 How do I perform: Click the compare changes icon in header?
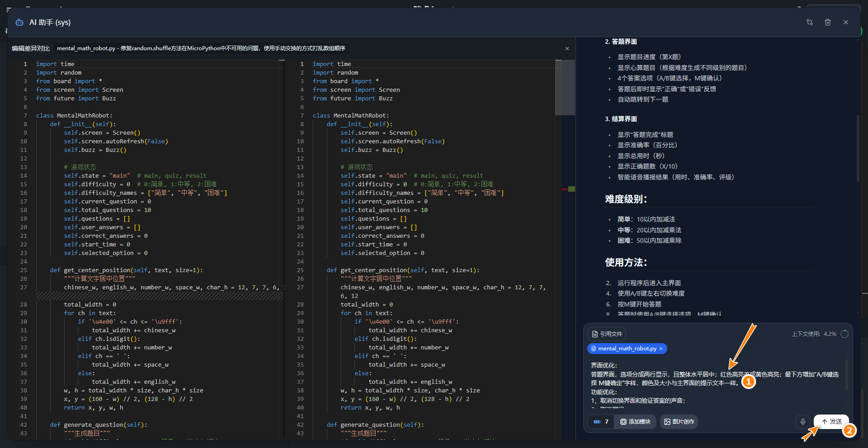809,22
